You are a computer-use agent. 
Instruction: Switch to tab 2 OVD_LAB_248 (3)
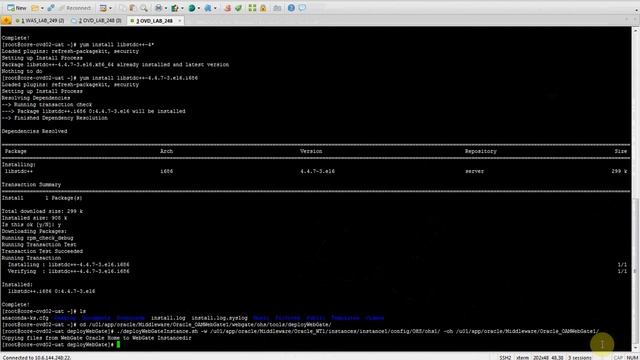click(x=96, y=20)
